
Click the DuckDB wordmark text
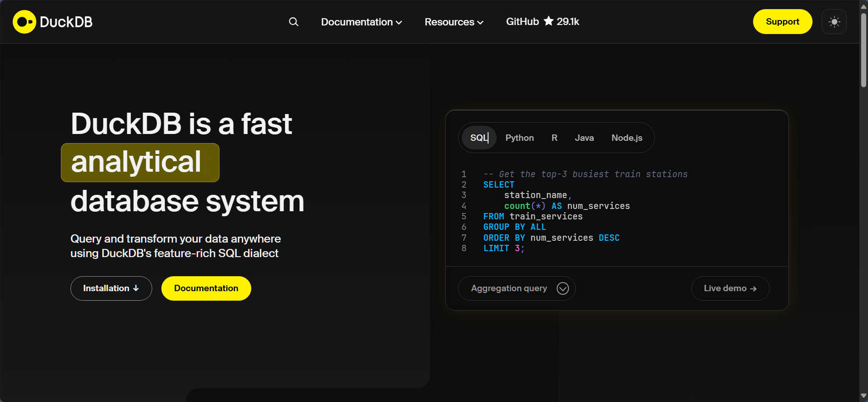pyautogui.click(x=66, y=22)
